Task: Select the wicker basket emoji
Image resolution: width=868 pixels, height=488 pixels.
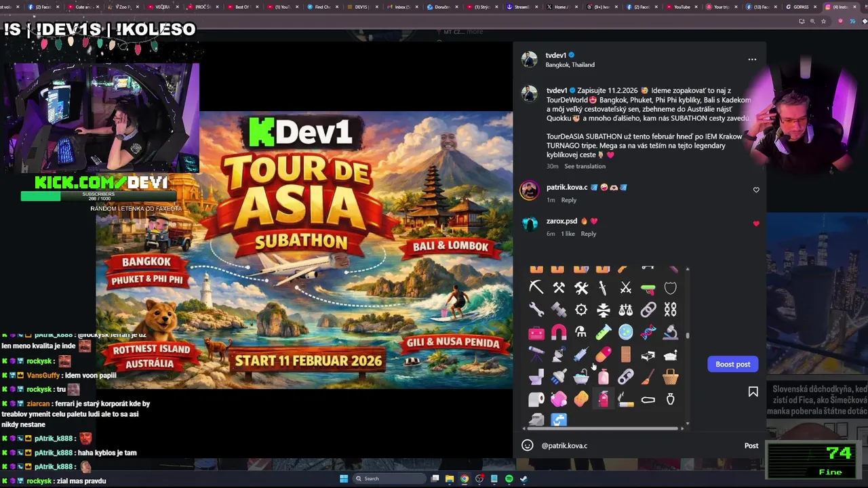Action: click(671, 377)
